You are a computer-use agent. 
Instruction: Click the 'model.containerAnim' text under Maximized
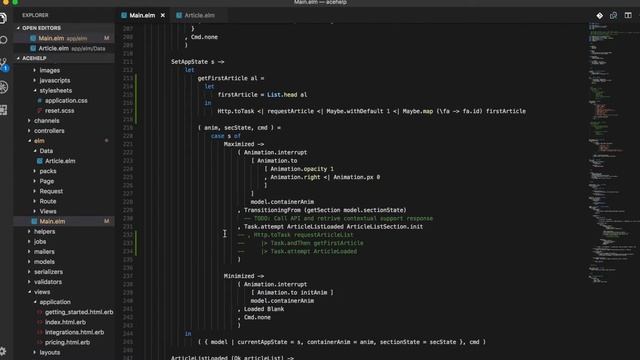point(282,202)
